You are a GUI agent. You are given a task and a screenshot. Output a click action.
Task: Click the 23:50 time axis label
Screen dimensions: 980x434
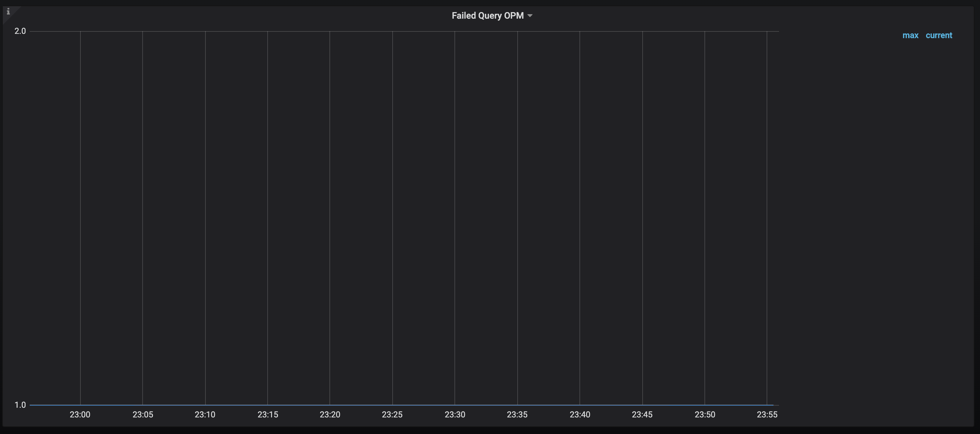coord(704,415)
